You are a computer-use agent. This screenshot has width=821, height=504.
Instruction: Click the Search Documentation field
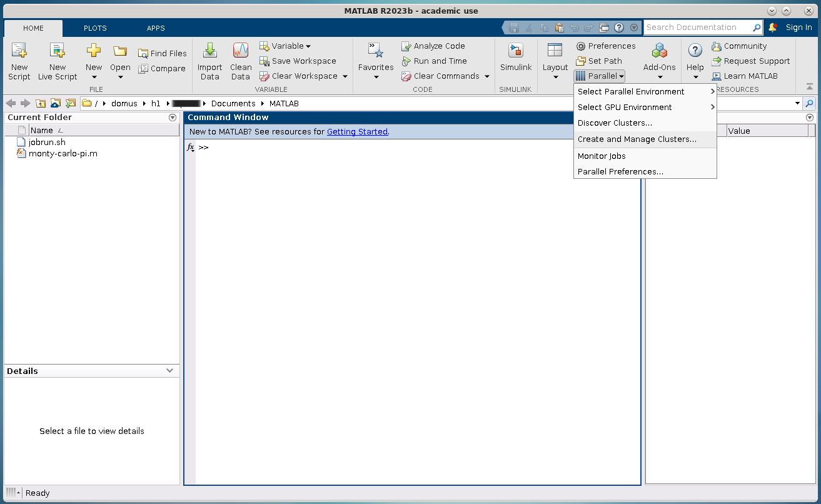697,28
